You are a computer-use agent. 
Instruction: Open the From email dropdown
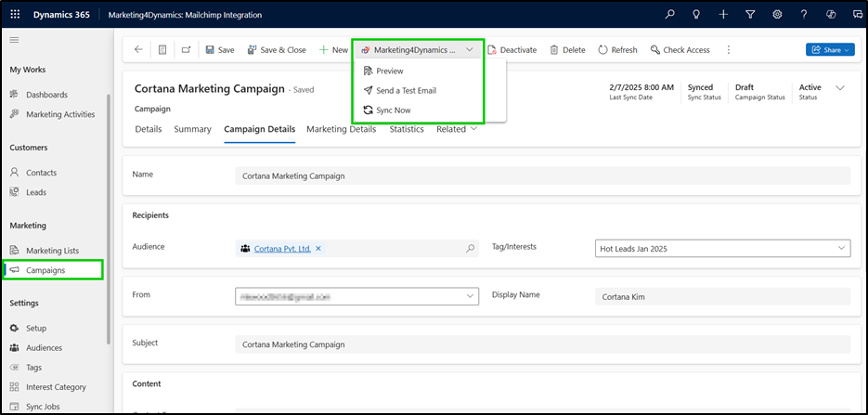click(357, 296)
